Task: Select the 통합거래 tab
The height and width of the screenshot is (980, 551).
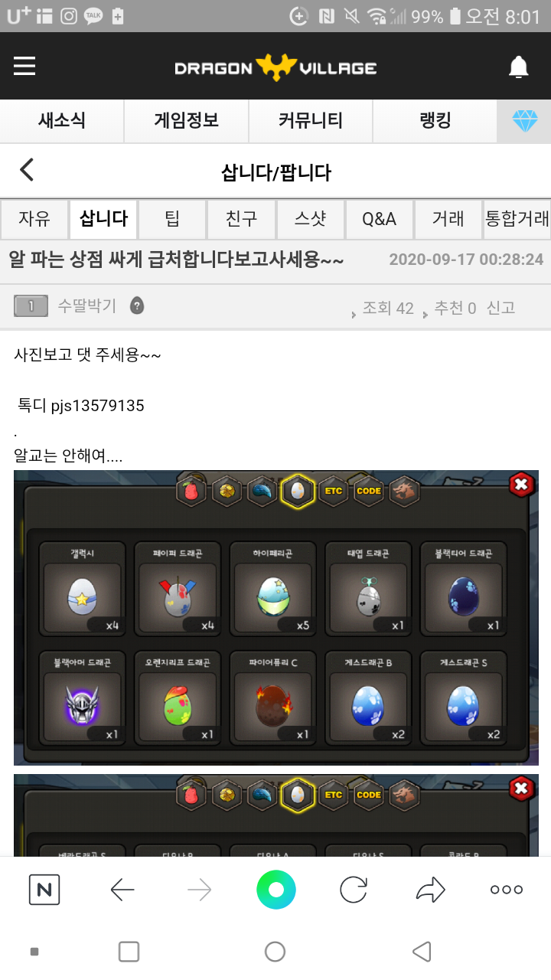Action: (517, 219)
